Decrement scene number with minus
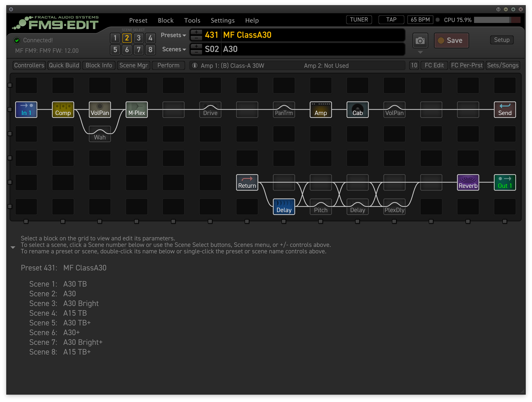Screen dimensions: 532x402 click(x=196, y=52)
